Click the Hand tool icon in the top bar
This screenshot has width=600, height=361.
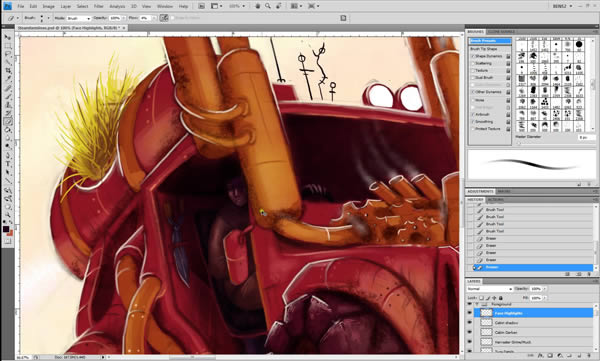pos(258,6)
